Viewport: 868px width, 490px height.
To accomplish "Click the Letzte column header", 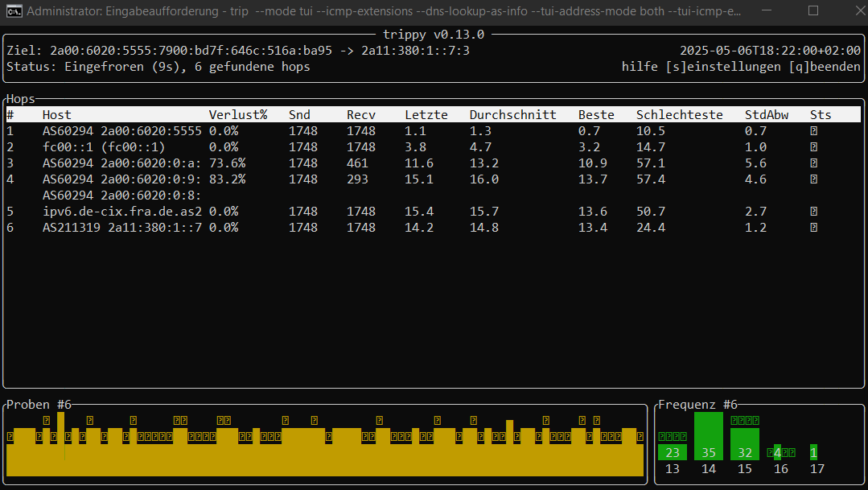I will [x=426, y=114].
